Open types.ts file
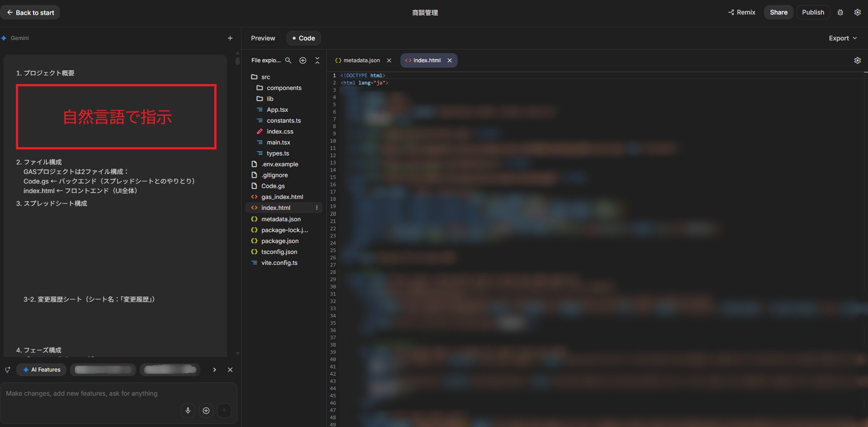This screenshot has height=427, width=868. click(x=284, y=153)
